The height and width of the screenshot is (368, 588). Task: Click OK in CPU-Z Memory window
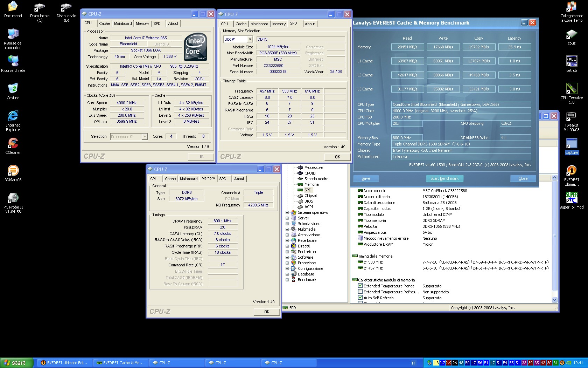[267, 312]
